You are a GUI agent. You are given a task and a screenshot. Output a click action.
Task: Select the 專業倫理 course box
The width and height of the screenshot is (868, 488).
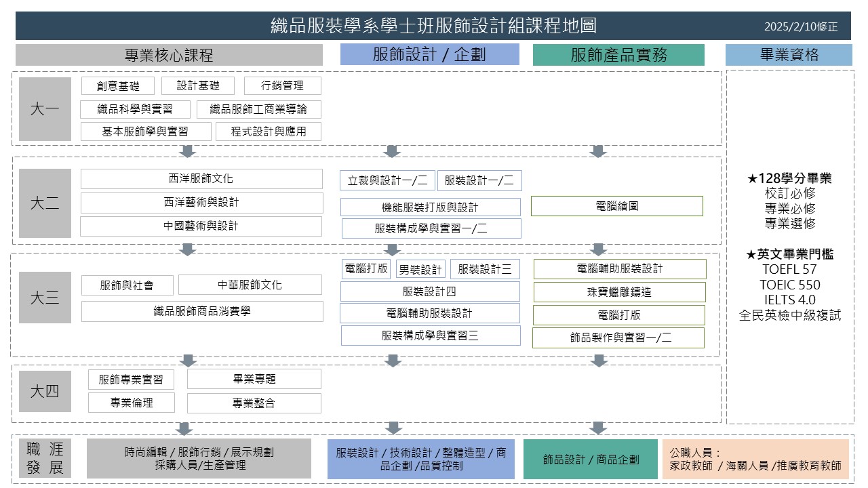tap(132, 403)
